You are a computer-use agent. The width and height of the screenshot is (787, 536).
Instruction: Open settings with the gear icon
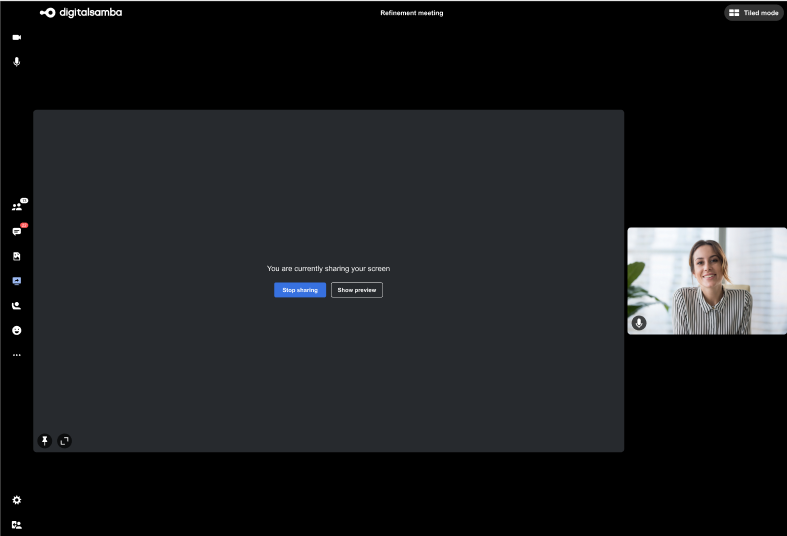tap(16, 500)
